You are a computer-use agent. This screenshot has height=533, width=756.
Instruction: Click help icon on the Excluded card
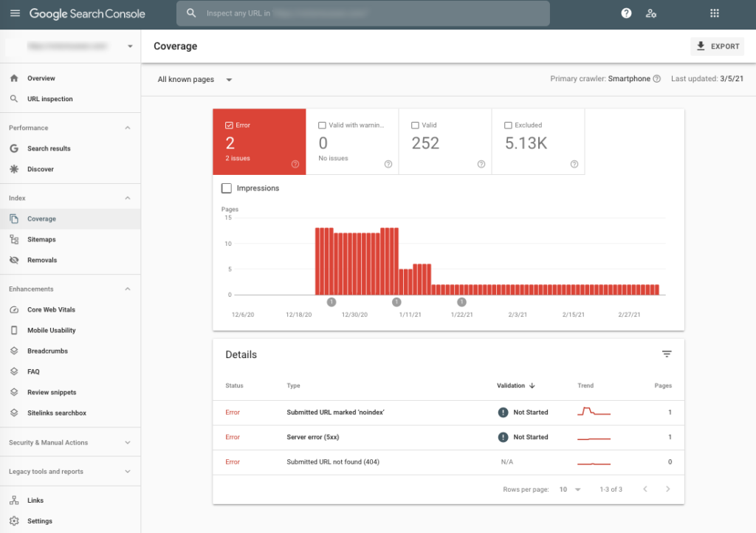574,164
